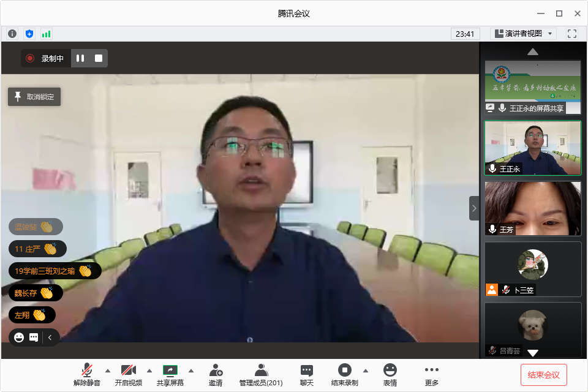Open 更多 options menu
Screen dimensions: 588x392
[432, 375]
